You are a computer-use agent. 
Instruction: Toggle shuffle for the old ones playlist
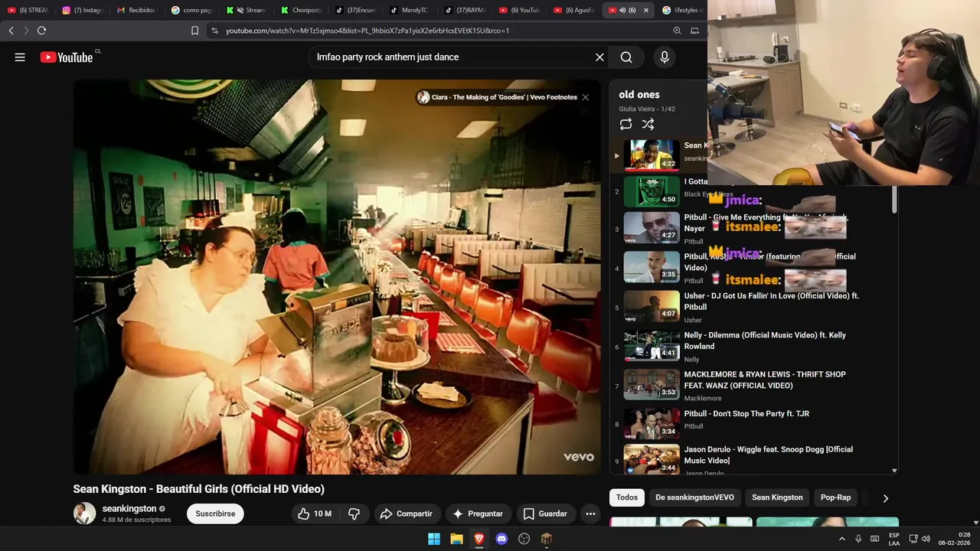pyautogui.click(x=648, y=124)
